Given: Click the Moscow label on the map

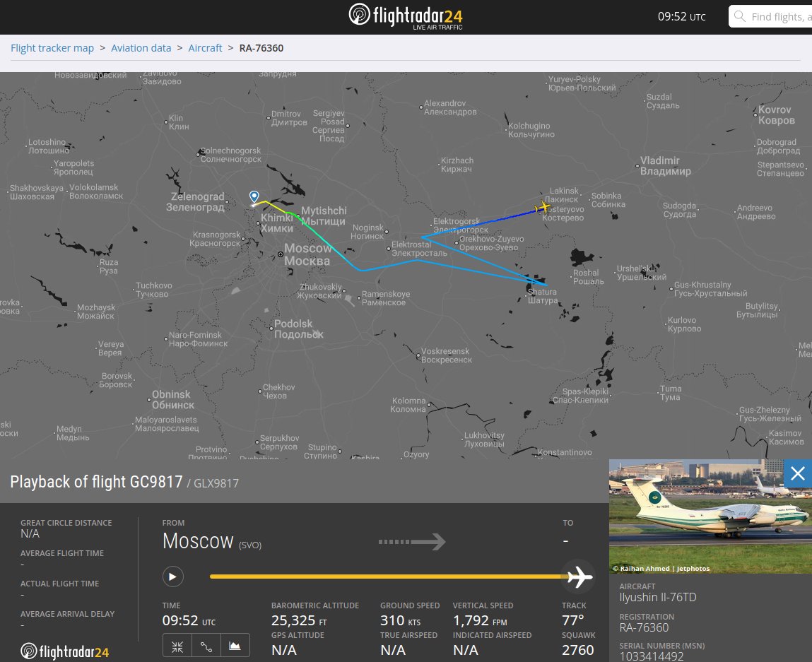Looking at the screenshot, I should pyautogui.click(x=307, y=254).
